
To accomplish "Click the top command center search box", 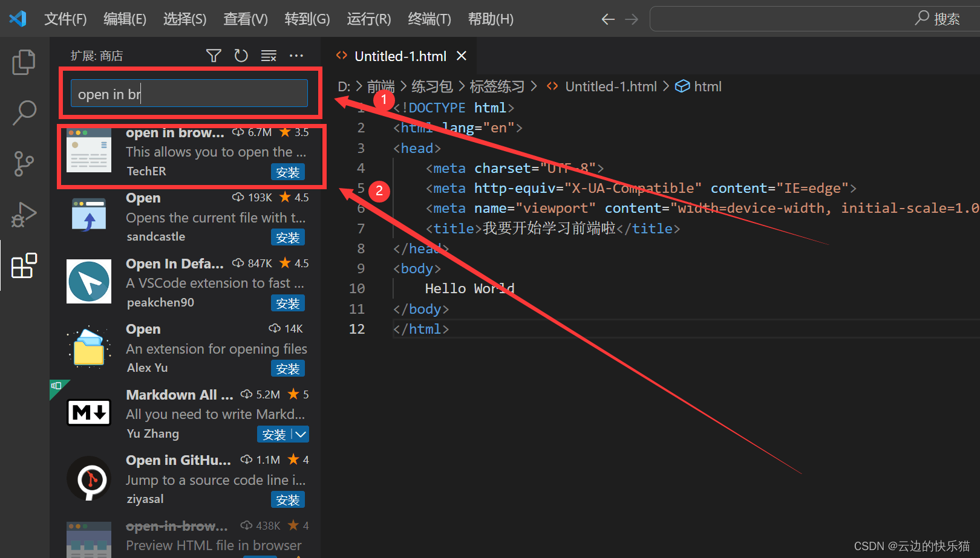I will pos(815,19).
